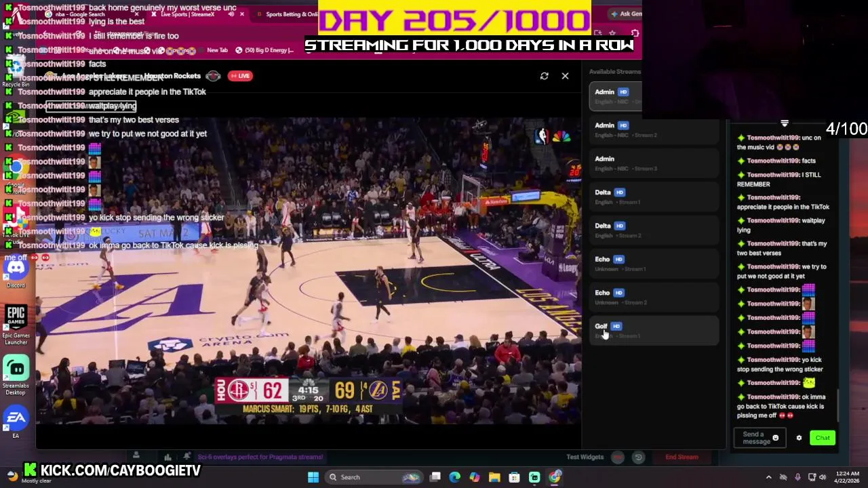This screenshot has width=868, height=488.
Task: Click the End Stream button
Action: point(682,457)
